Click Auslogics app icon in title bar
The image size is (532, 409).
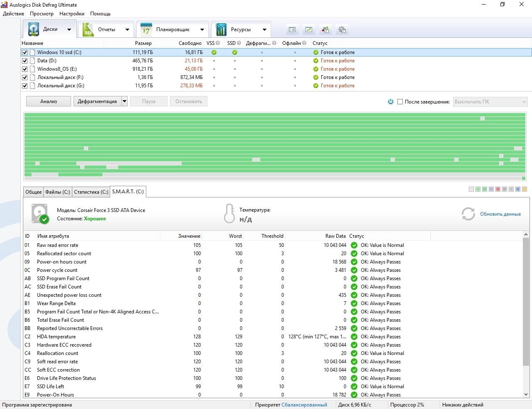4,5
